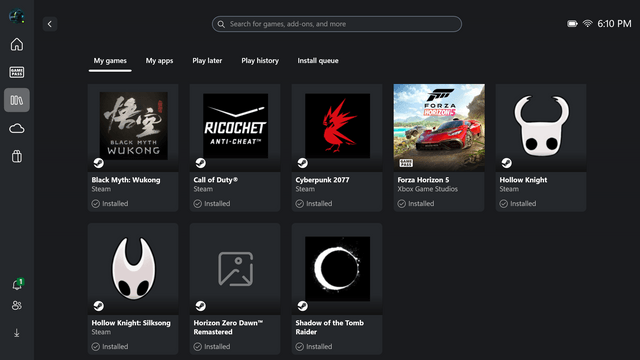Open the Install queue tab
640x360 pixels.
pyautogui.click(x=318, y=61)
